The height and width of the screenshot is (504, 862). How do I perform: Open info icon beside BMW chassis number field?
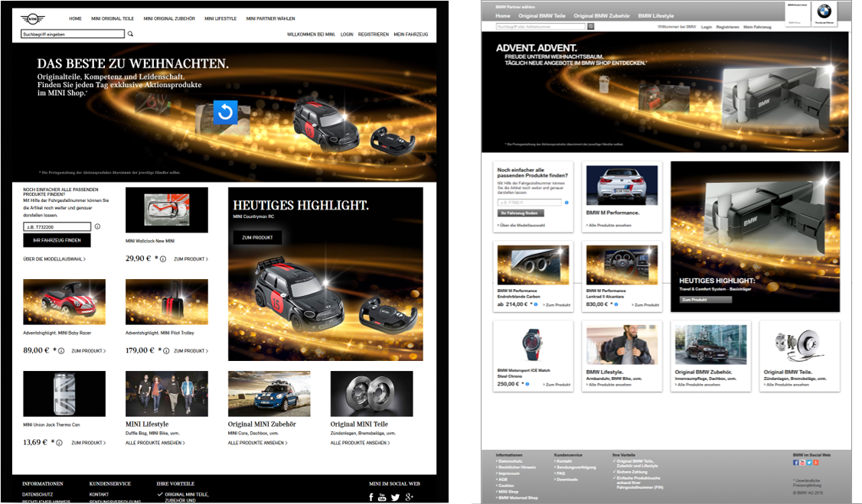pos(567,203)
